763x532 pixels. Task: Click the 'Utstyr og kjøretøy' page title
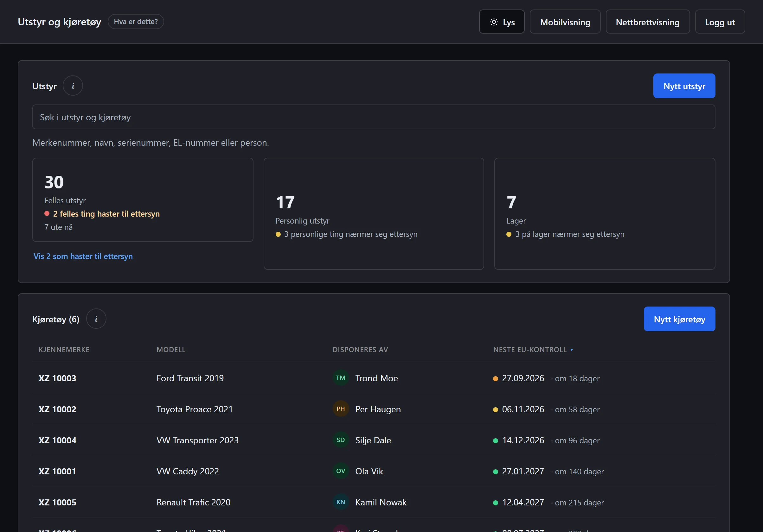click(60, 22)
